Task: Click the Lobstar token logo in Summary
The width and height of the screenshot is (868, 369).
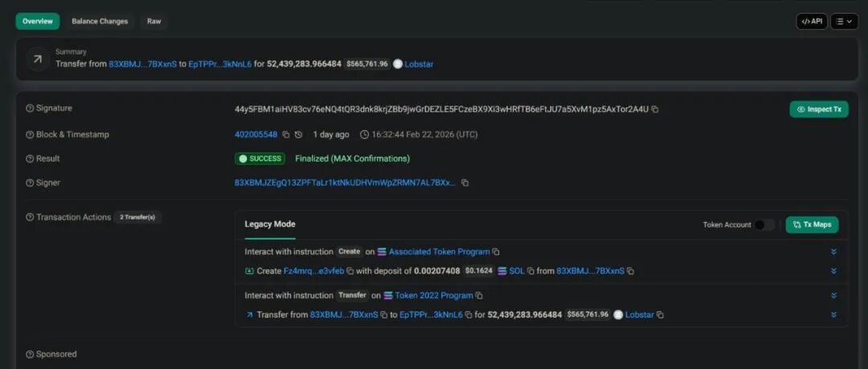Action: [398, 64]
